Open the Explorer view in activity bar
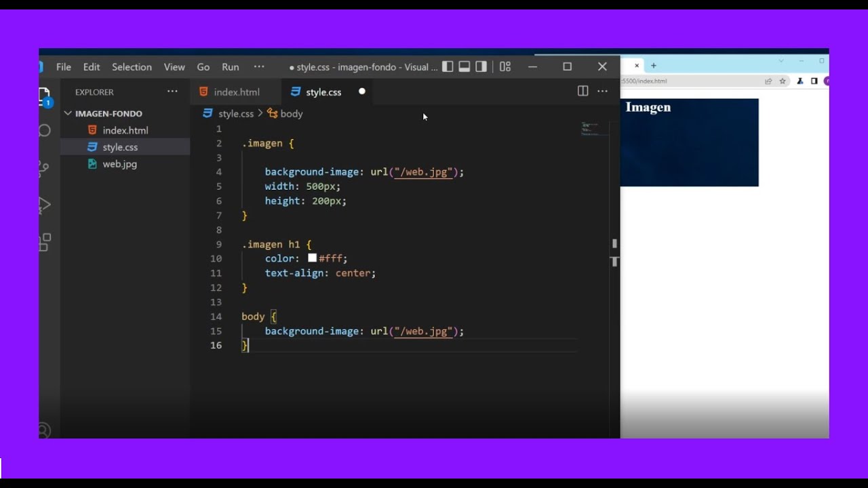The image size is (868, 488). (x=45, y=96)
